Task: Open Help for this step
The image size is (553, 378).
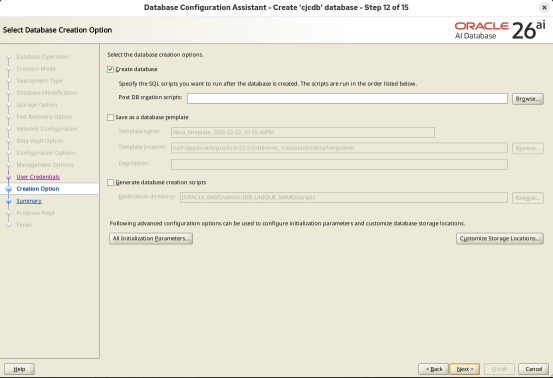Action: point(19,369)
